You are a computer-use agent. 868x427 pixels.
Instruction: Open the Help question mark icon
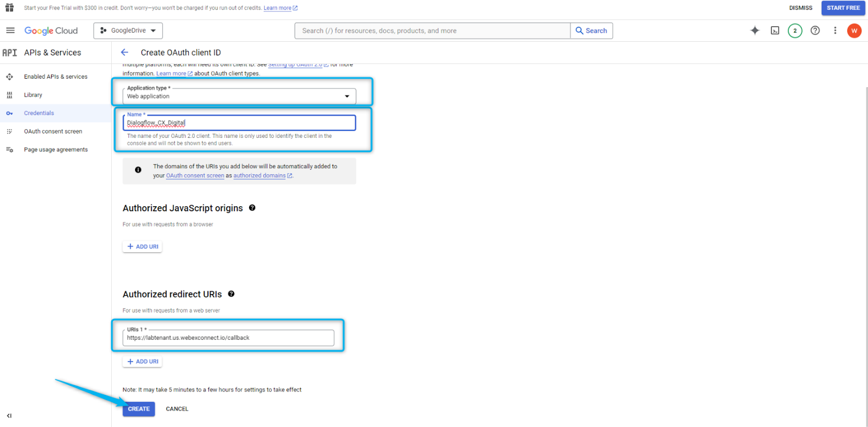[x=815, y=30]
